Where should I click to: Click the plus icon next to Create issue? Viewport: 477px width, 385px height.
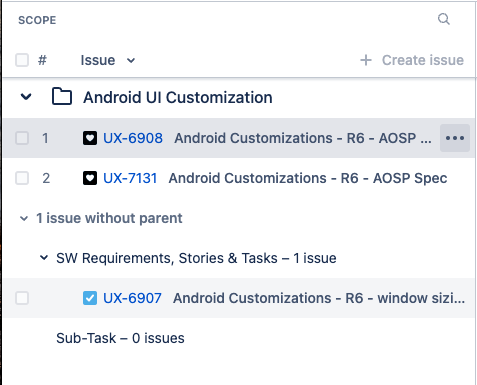[x=366, y=60]
